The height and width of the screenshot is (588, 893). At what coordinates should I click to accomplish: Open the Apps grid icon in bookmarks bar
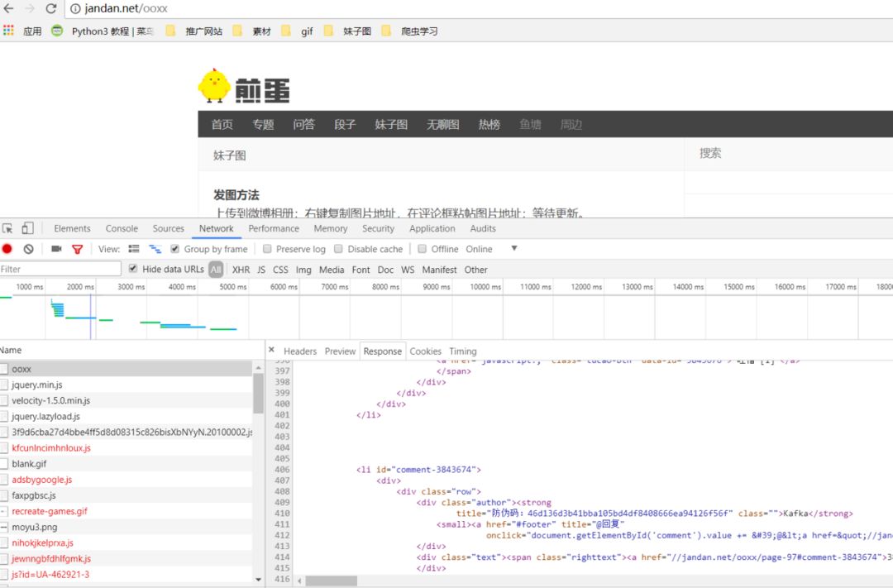point(8,31)
